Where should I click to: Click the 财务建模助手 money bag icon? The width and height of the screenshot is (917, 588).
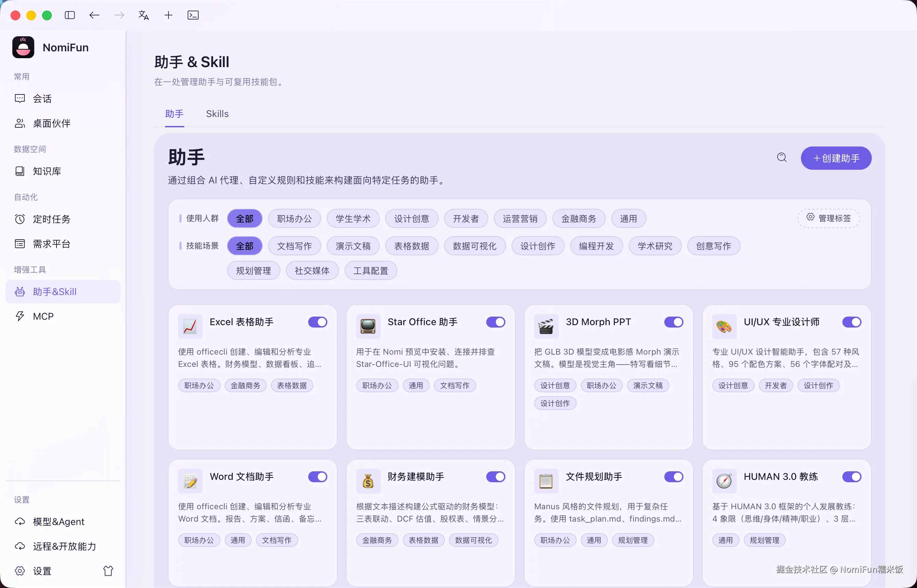pyautogui.click(x=368, y=481)
